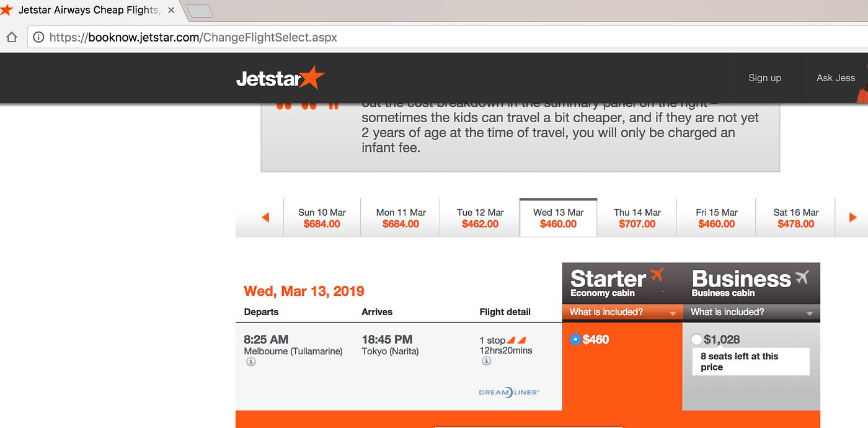Click the 1 stop flight detail link
Image resolution: width=868 pixels, height=428 pixels.
click(x=492, y=341)
